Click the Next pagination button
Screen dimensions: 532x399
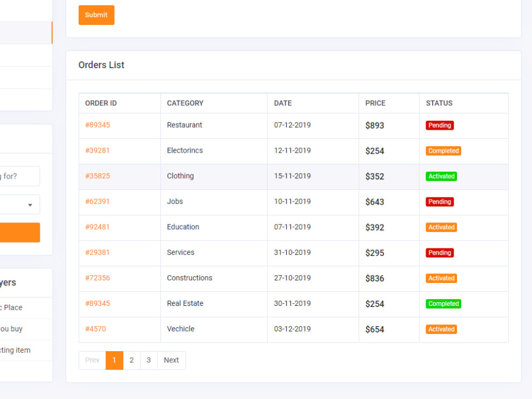[171, 360]
